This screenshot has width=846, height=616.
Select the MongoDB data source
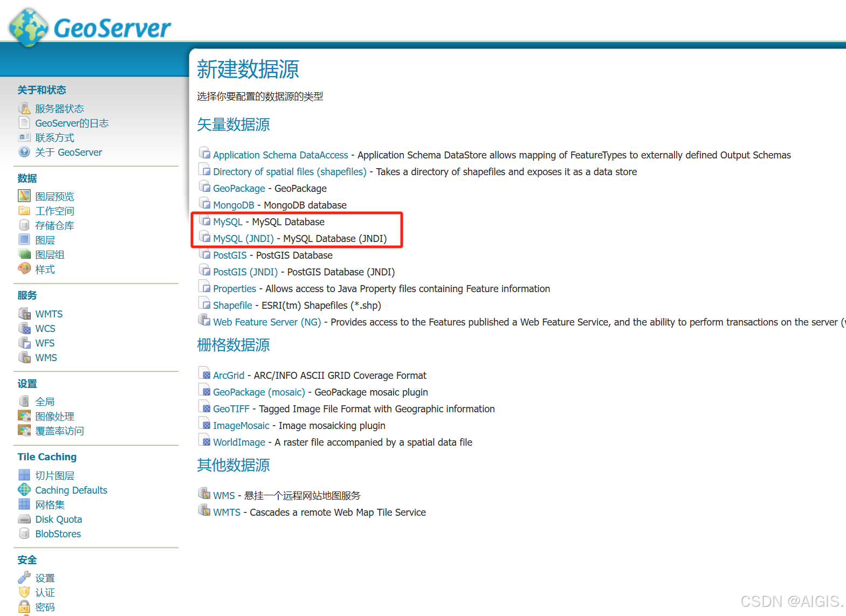point(233,205)
